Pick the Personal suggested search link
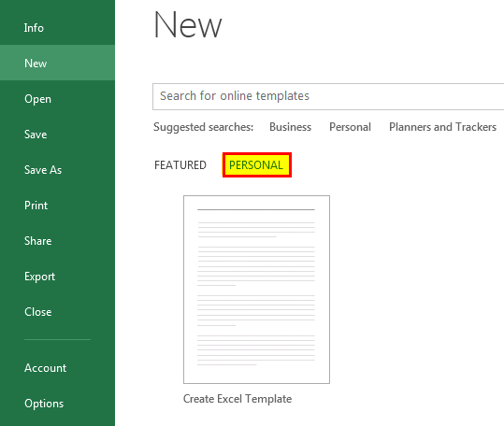This screenshot has height=426, width=504. pyautogui.click(x=350, y=127)
